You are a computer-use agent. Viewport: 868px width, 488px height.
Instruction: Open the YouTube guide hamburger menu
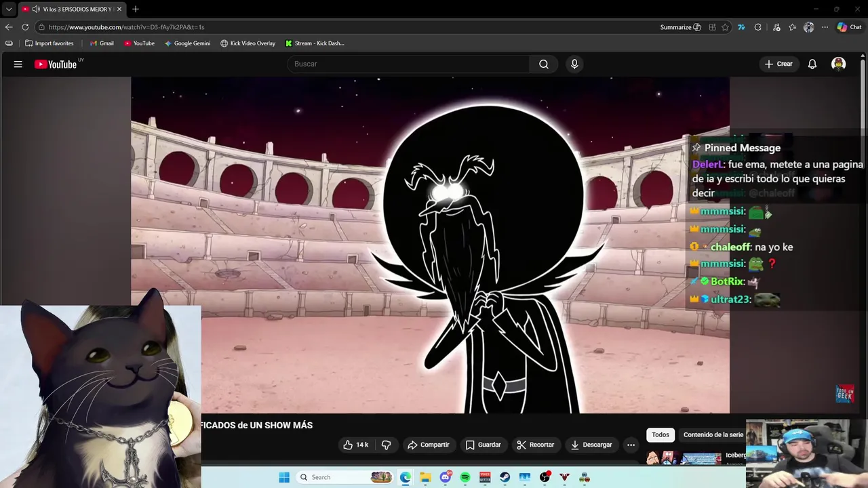pos(18,64)
